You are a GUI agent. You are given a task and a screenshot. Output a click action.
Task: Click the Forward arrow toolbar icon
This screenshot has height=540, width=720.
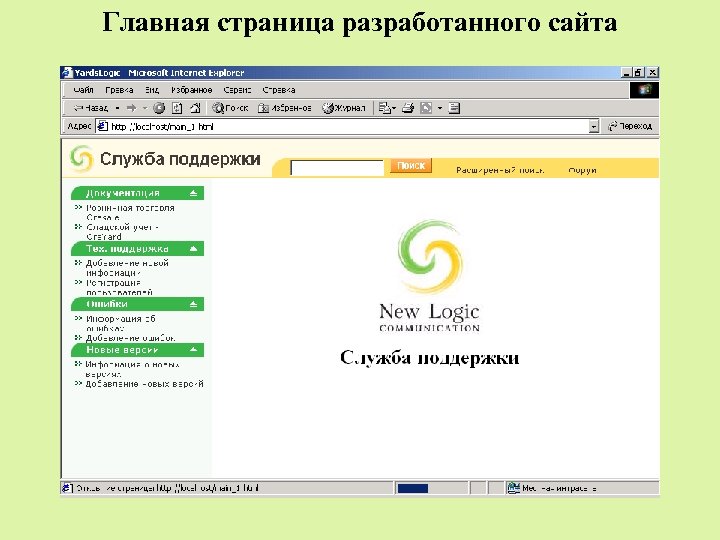pyautogui.click(x=131, y=108)
